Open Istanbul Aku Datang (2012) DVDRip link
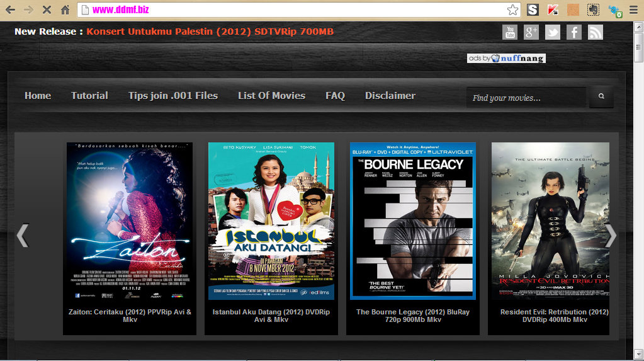This screenshot has height=361, width=644. [271, 316]
